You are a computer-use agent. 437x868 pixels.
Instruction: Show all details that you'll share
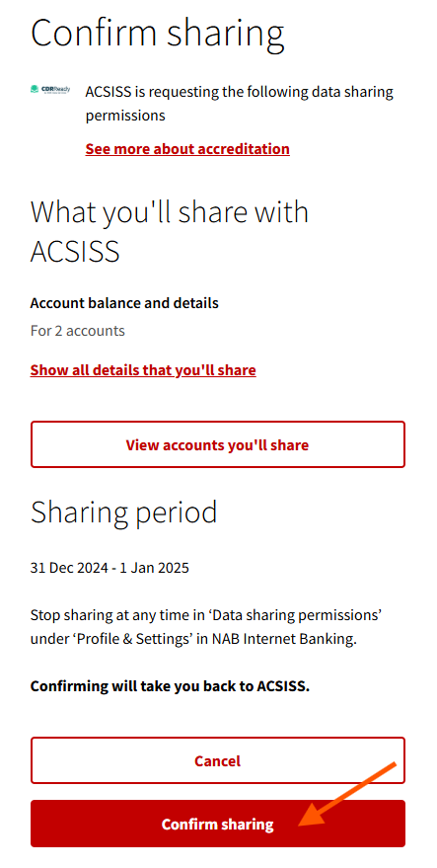[x=143, y=369]
